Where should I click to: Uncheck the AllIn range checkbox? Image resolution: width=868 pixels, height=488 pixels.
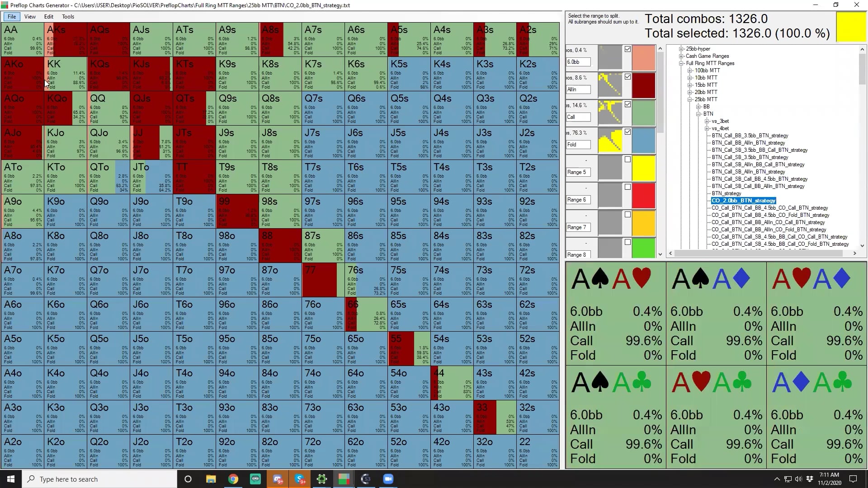[627, 77]
